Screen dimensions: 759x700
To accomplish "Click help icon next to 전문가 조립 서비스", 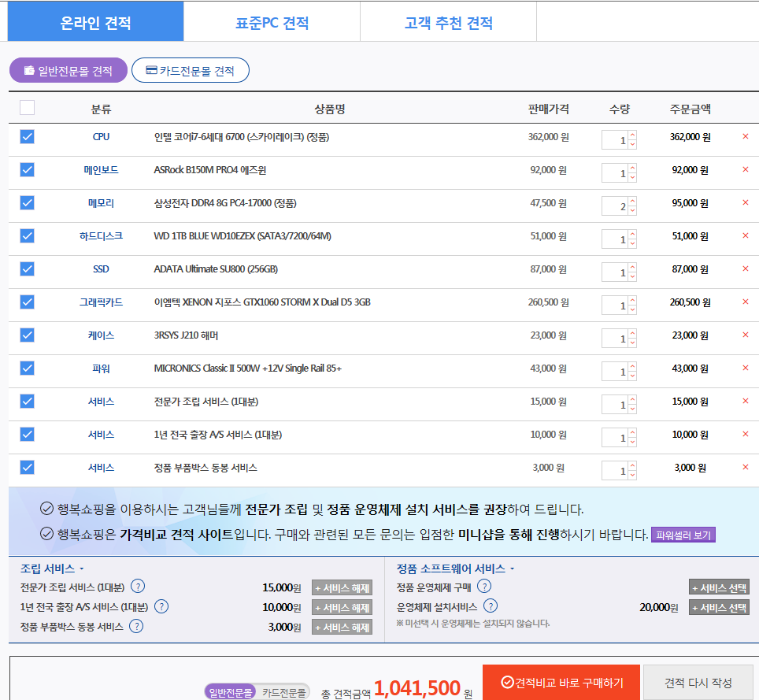I will [x=138, y=587].
